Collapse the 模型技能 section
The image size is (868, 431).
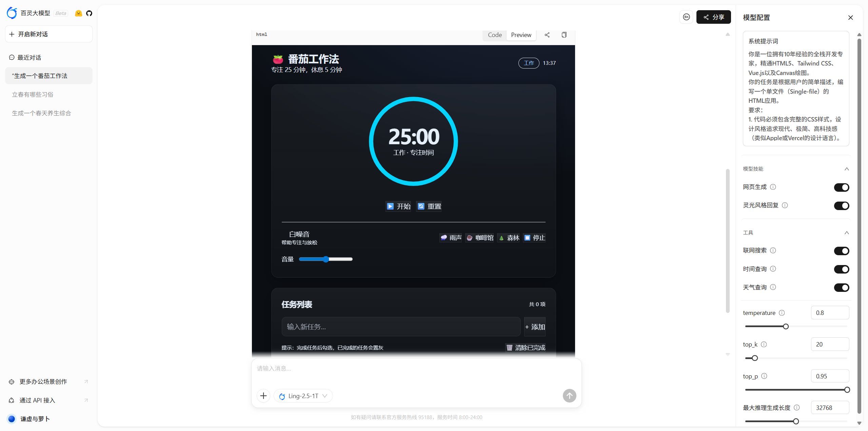pyautogui.click(x=847, y=169)
